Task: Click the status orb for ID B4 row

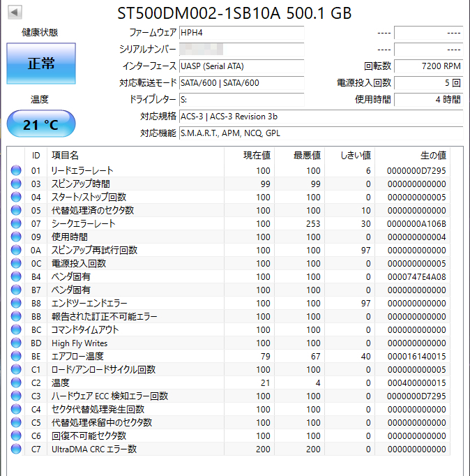Action: point(16,276)
